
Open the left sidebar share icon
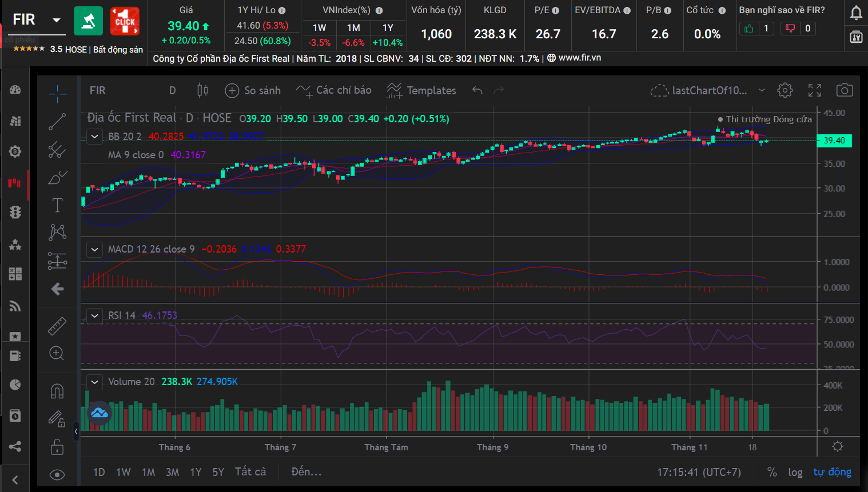(15, 446)
